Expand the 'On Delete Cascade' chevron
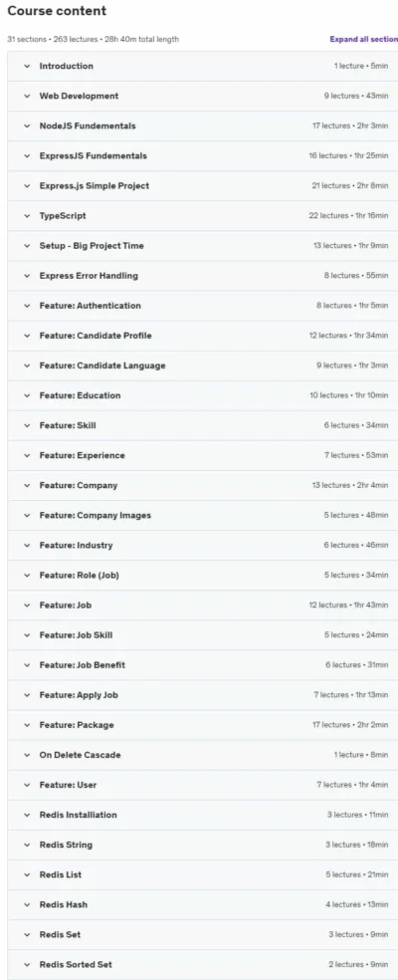Image resolution: width=398 pixels, height=980 pixels. pos(27,755)
